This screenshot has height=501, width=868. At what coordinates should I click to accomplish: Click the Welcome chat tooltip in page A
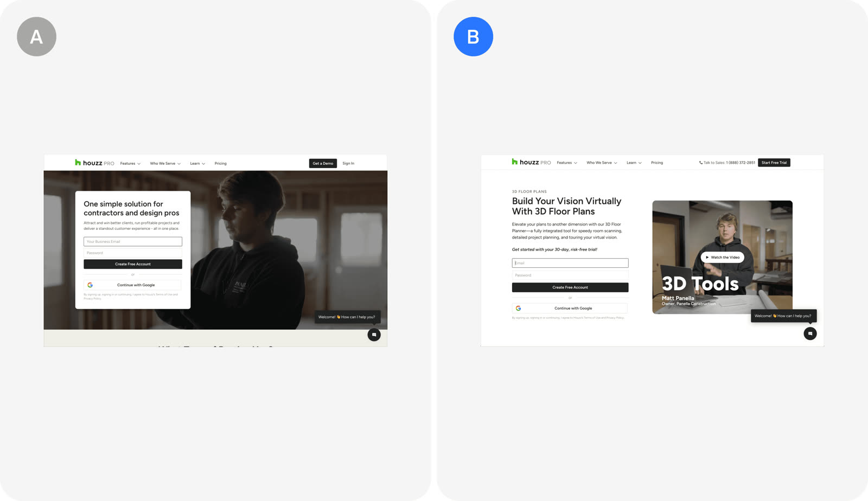(x=347, y=317)
